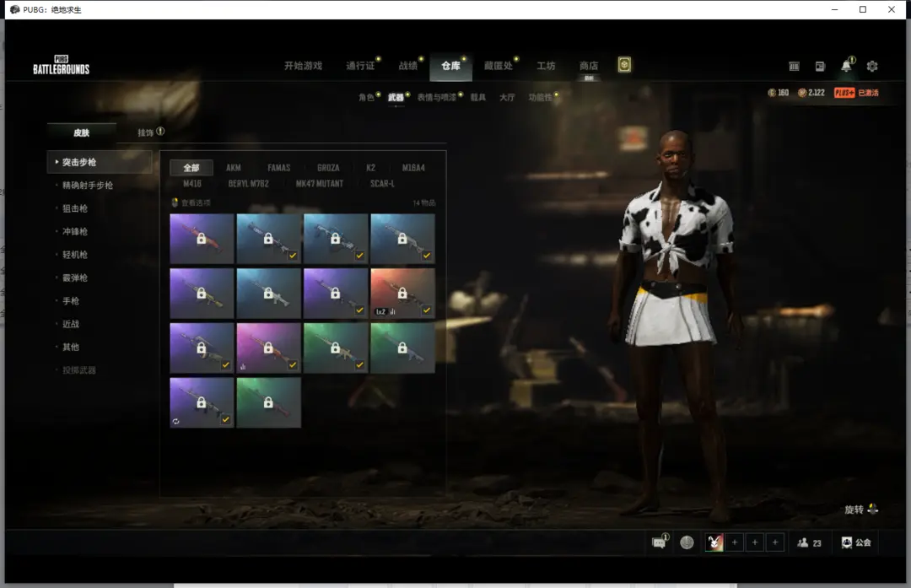
Task: Click the first empty plus team slot
Action: pyautogui.click(x=735, y=542)
